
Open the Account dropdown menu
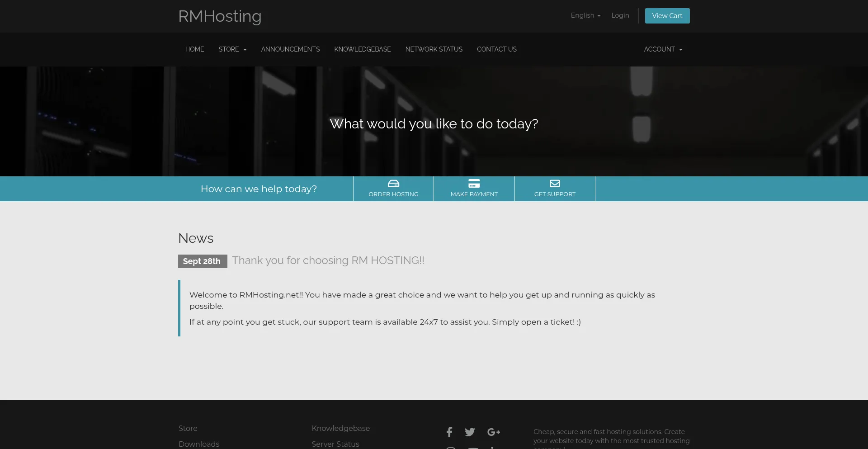pyautogui.click(x=663, y=49)
